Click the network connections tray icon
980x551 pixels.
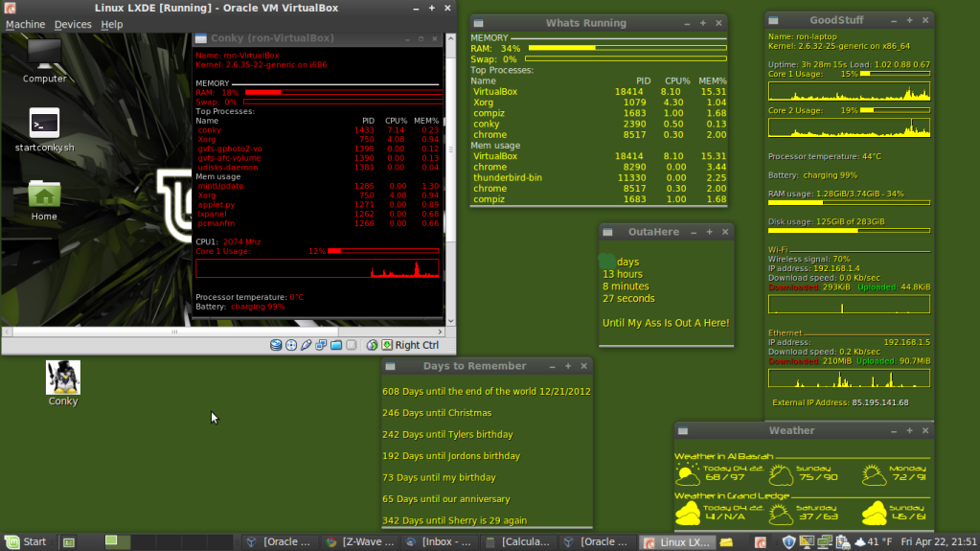[x=825, y=542]
